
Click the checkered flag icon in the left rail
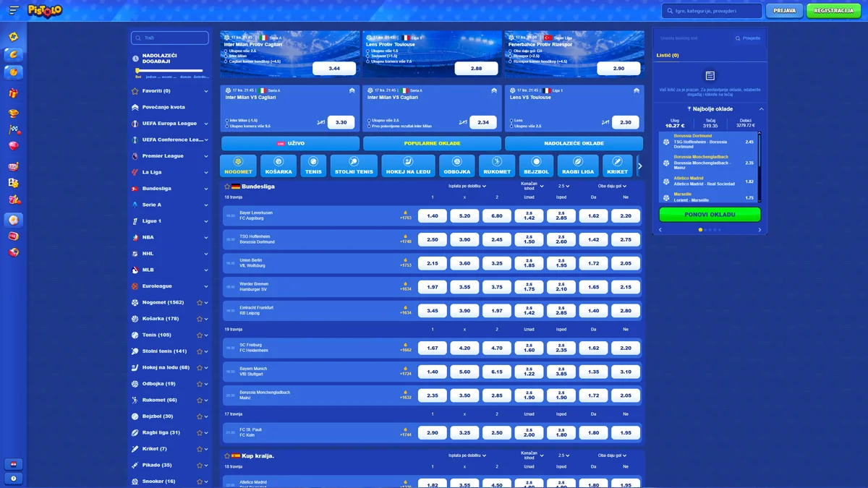tap(13, 130)
